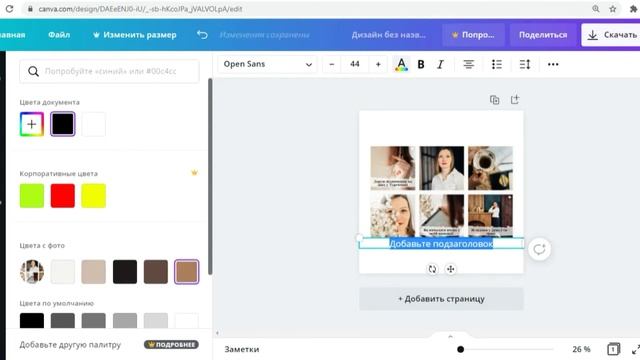Select the coffee cup photo
The image size is (640, 360).
click(x=490, y=168)
